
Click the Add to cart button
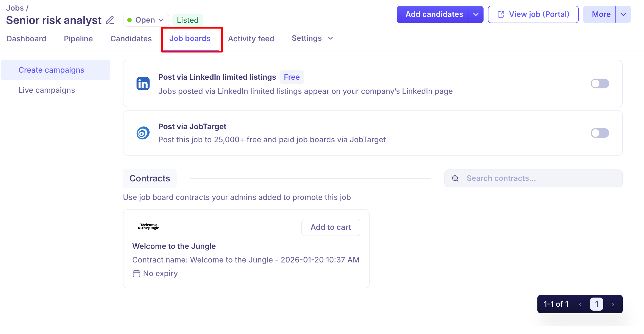331,227
